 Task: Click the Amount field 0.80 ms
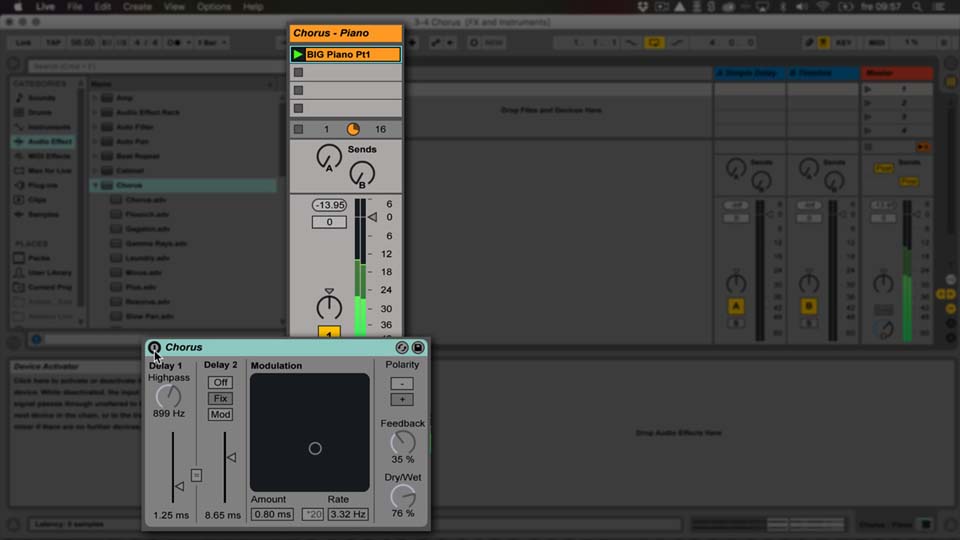pyautogui.click(x=272, y=514)
